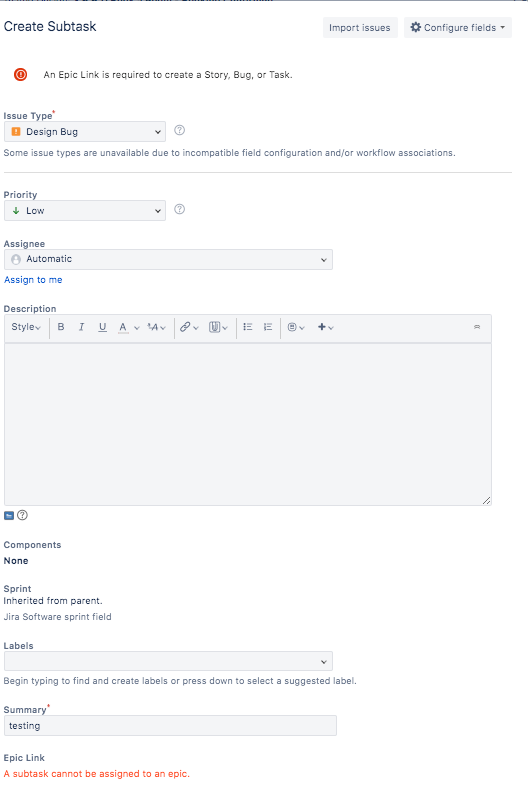Open the Issue Type dropdown showing Design Bug
The image size is (528, 795).
[85, 131]
